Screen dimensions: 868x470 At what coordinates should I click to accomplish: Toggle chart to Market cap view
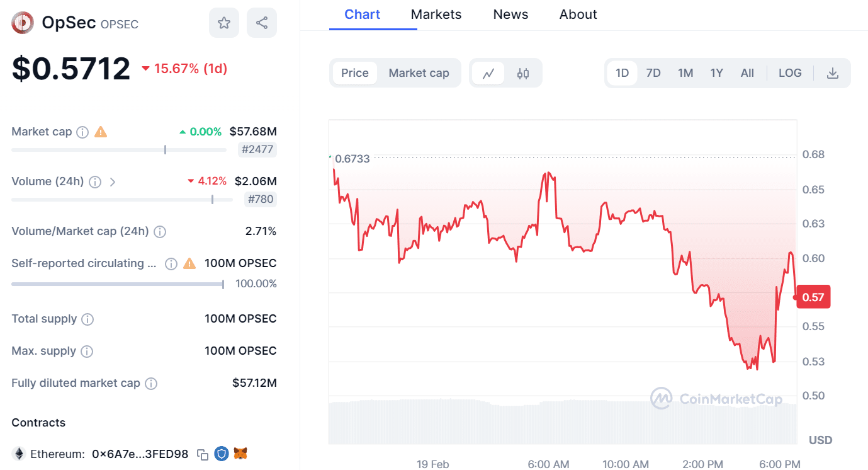pyautogui.click(x=419, y=73)
